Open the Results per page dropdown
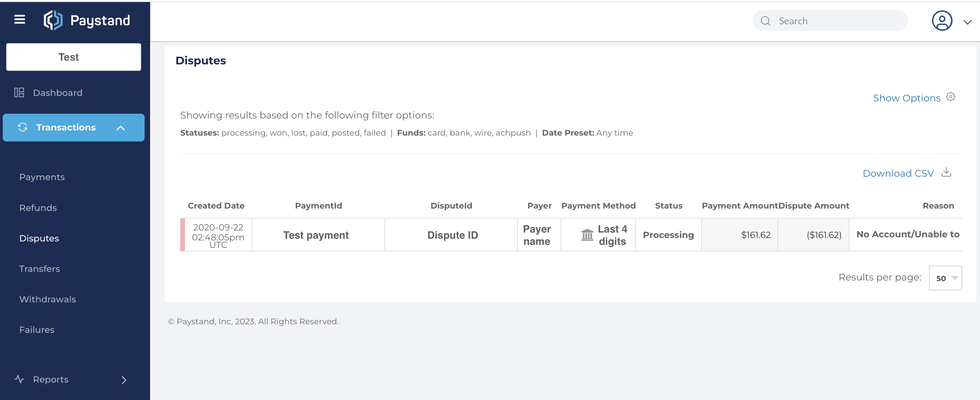 (x=945, y=278)
